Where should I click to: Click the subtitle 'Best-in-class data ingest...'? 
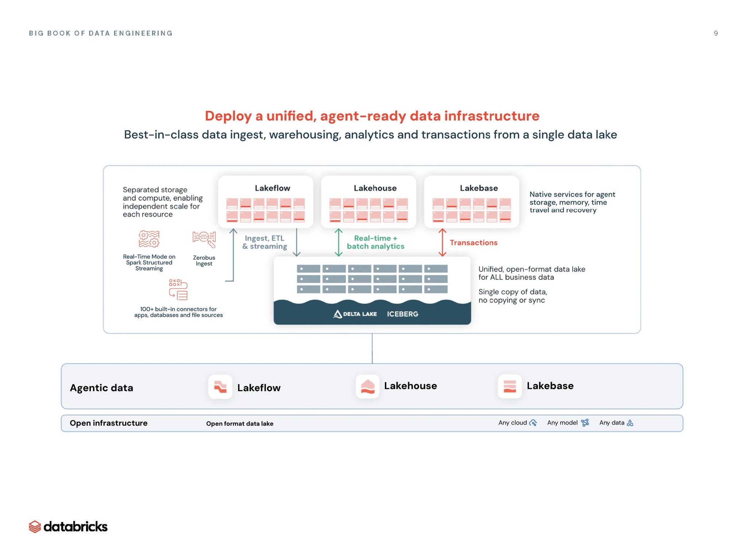(371, 135)
